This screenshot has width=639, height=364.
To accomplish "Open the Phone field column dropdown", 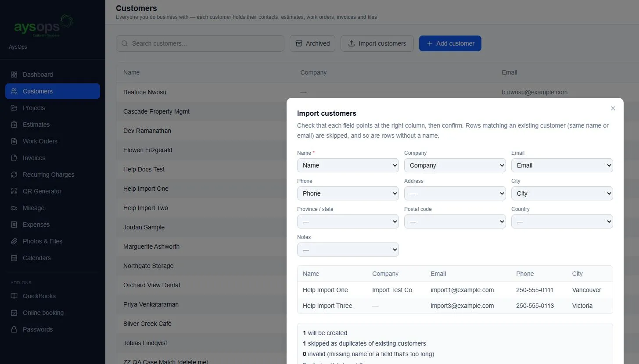I will (x=348, y=193).
